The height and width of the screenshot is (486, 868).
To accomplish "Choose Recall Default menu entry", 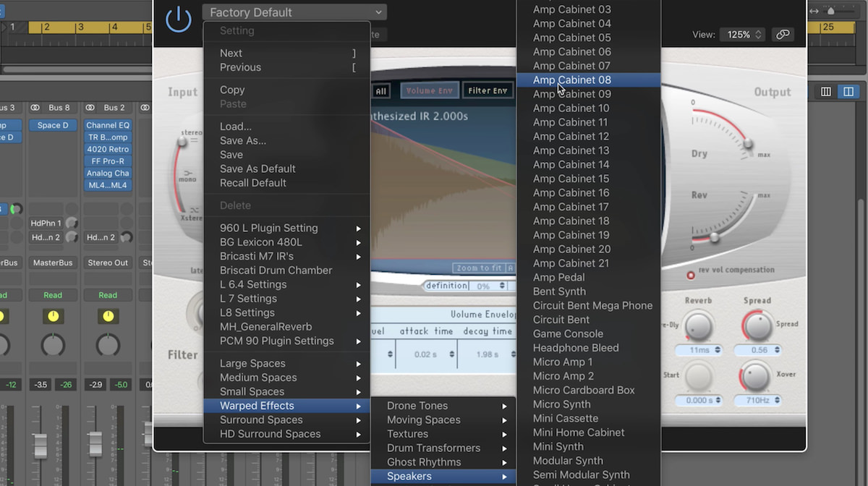I will point(287,183).
